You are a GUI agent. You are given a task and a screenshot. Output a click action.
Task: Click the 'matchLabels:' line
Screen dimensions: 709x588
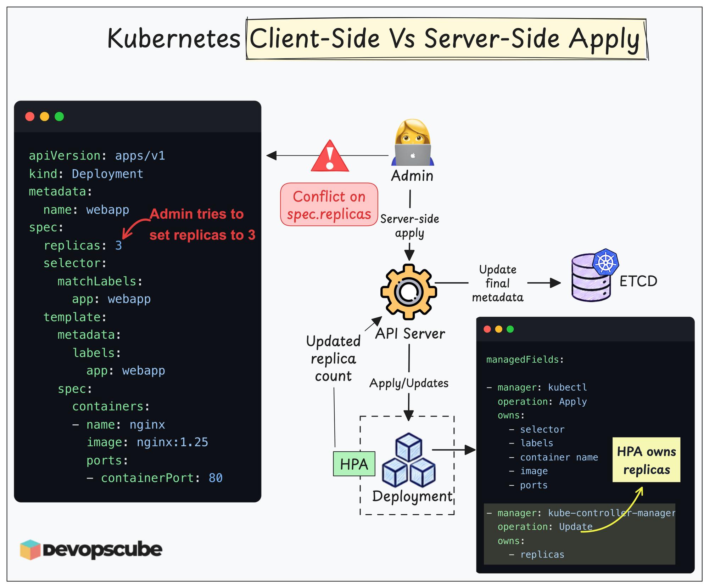click(x=100, y=281)
